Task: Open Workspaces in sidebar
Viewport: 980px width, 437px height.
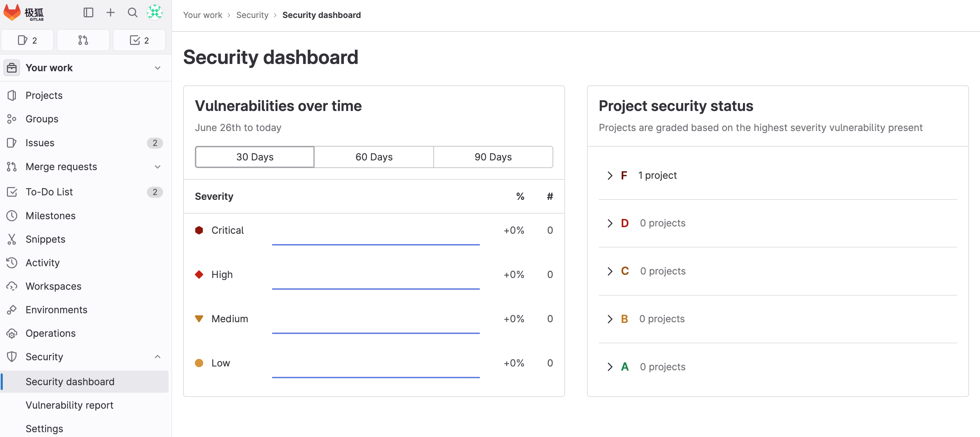Action: tap(53, 286)
